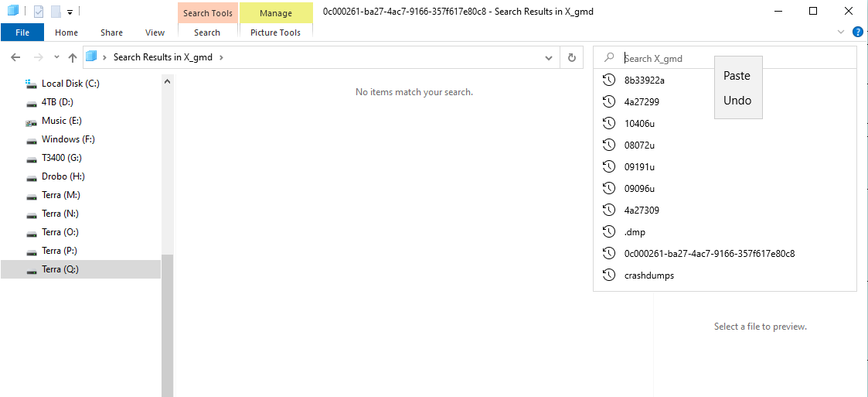Select the Drobo (H:) drive
Screen dimensions: 868x397
63,176
